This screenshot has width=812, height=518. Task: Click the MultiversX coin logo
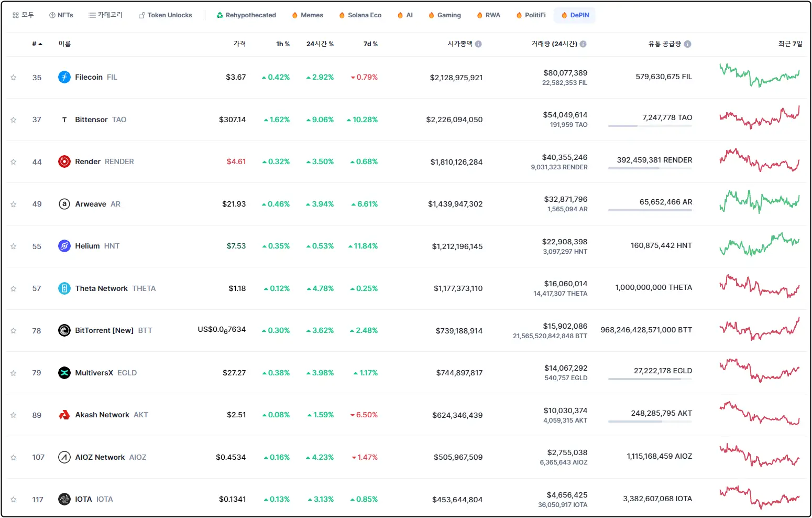[64, 373]
